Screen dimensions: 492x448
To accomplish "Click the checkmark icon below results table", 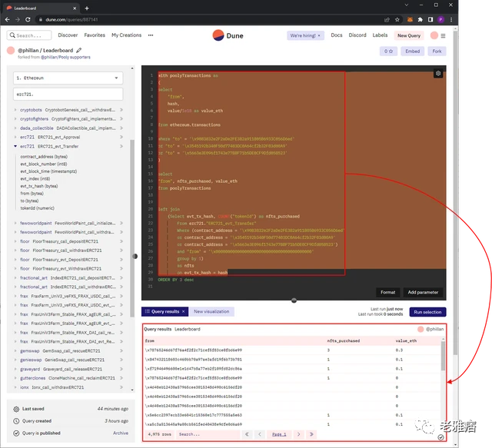I will coord(440,437).
